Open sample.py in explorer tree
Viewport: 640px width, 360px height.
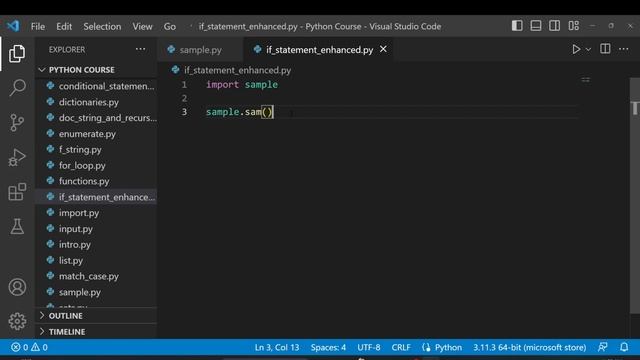pyautogui.click(x=96, y=292)
